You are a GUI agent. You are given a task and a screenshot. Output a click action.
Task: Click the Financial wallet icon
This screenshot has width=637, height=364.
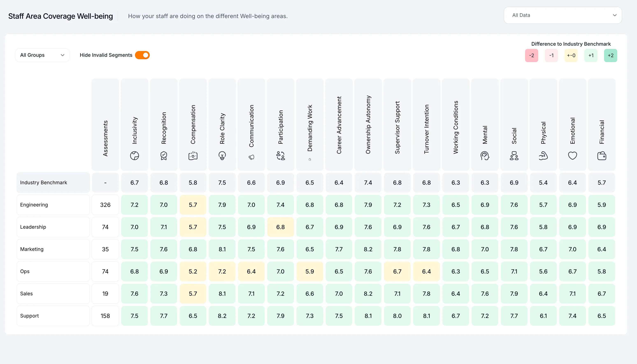point(602,155)
